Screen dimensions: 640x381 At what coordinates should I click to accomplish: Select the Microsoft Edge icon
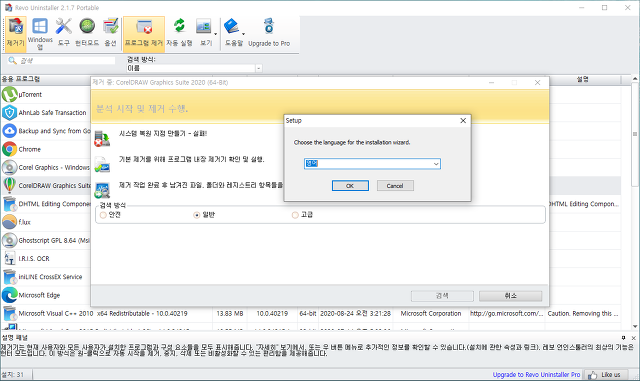tap(9, 295)
